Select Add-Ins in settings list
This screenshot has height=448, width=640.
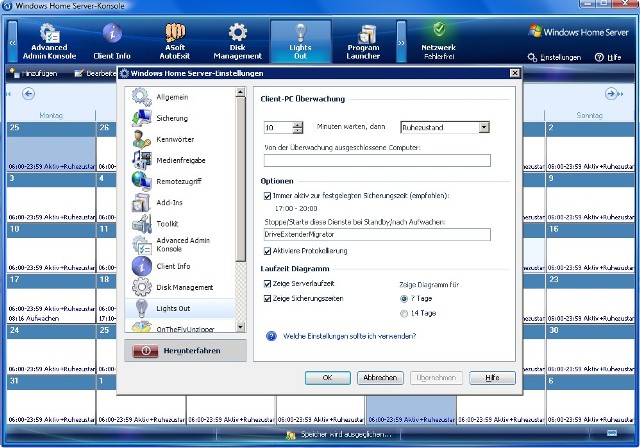[x=180, y=203]
